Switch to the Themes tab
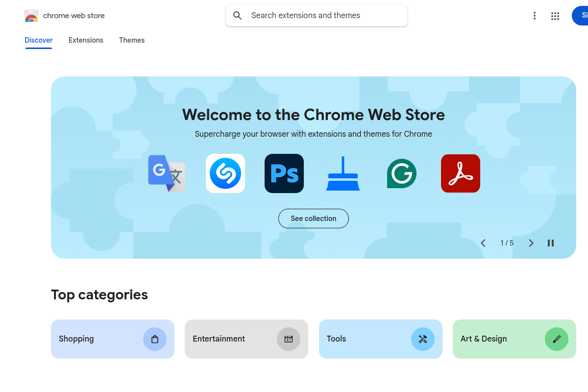 point(132,40)
